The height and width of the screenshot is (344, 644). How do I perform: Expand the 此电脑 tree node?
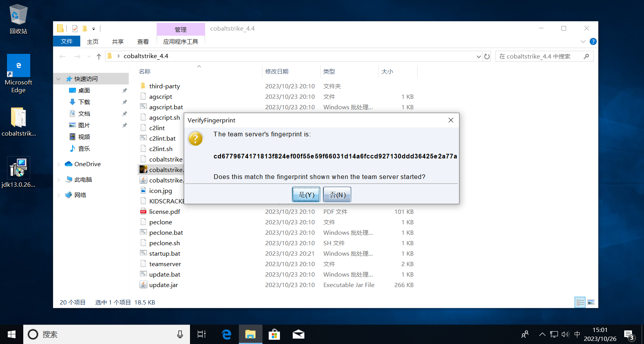[59, 180]
